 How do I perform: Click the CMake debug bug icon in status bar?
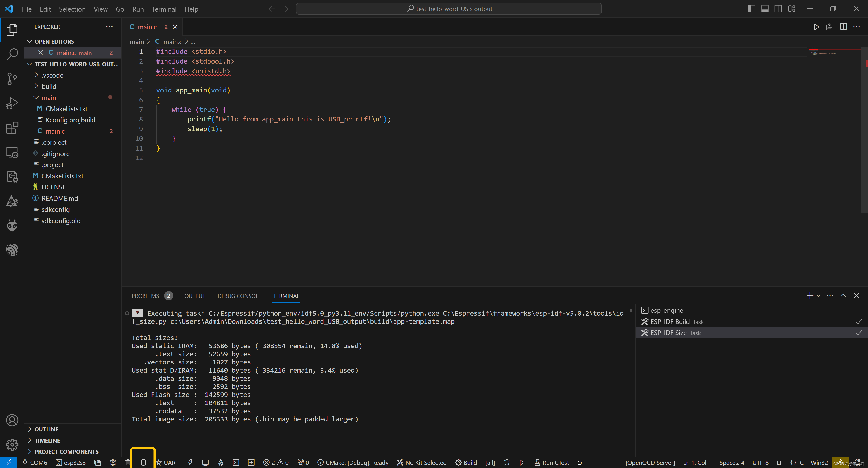click(507, 463)
